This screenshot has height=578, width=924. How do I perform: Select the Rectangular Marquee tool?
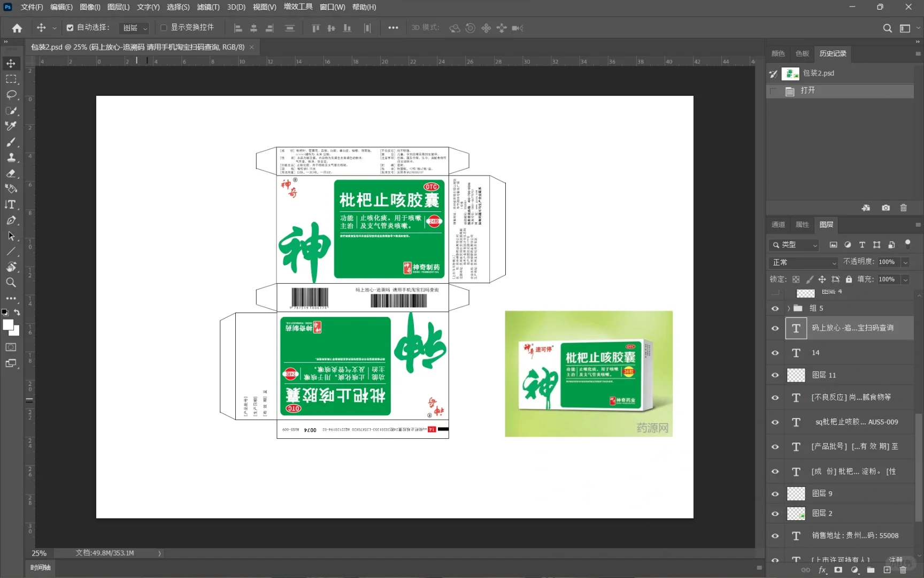pyautogui.click(x=11, y=79)
